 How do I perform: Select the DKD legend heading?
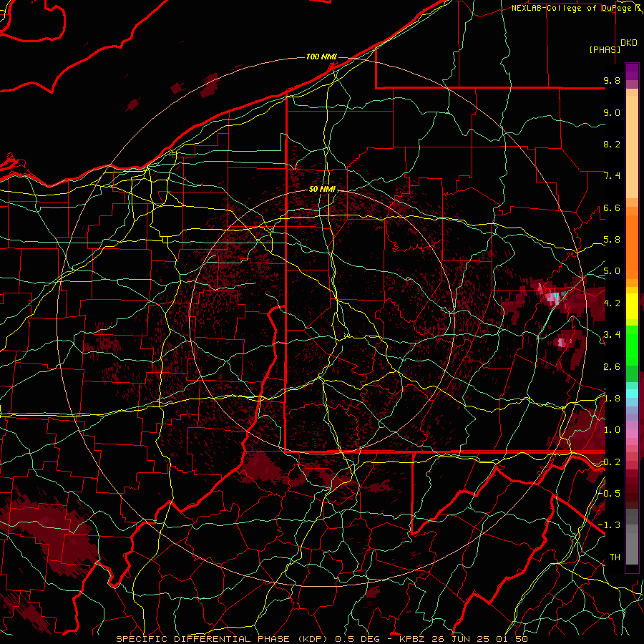coord(629,43)
